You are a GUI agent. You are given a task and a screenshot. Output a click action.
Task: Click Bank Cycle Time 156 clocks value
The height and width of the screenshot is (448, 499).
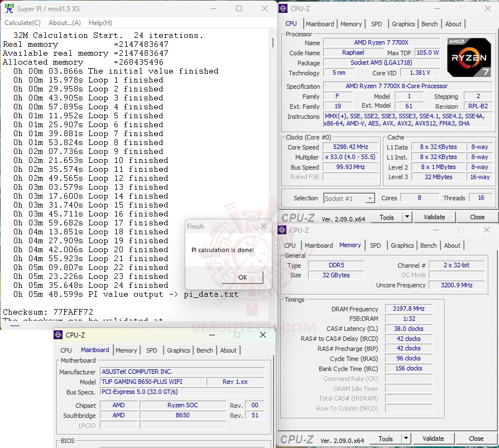pyautogui.click(x=409, y=368)
